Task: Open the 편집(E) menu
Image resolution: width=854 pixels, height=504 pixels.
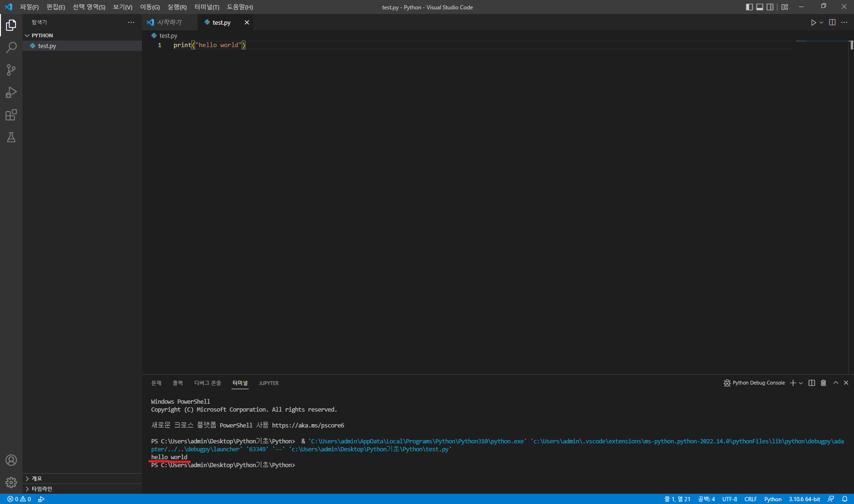Action: click(56, 7)
